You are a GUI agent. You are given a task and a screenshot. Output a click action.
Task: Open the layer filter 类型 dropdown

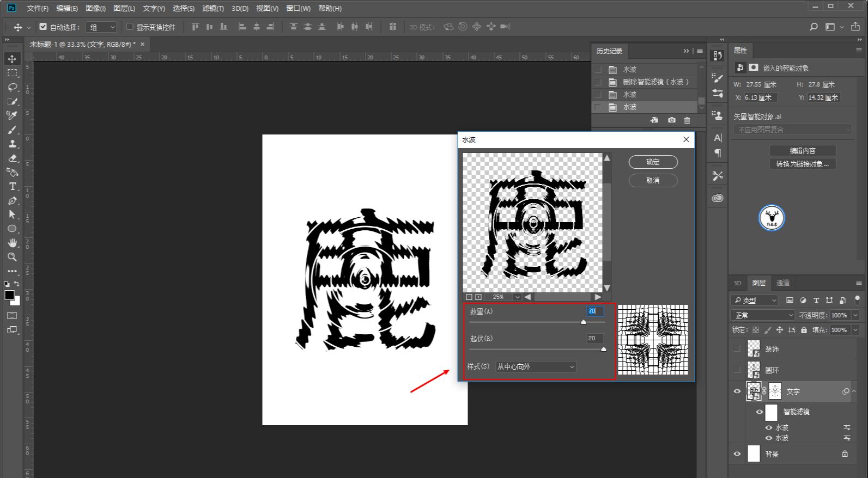755,300
